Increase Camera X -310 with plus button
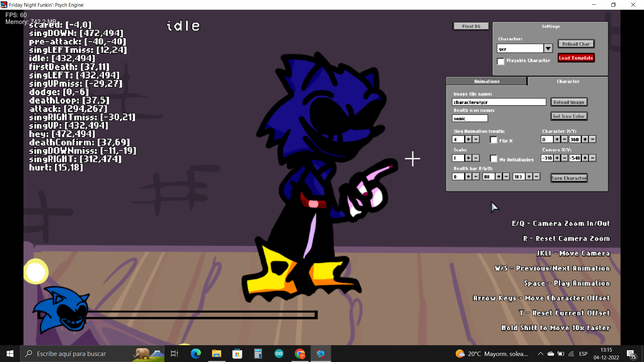This screenshot has width=644, height=362. pyautogui.click(x=557, y=158)
